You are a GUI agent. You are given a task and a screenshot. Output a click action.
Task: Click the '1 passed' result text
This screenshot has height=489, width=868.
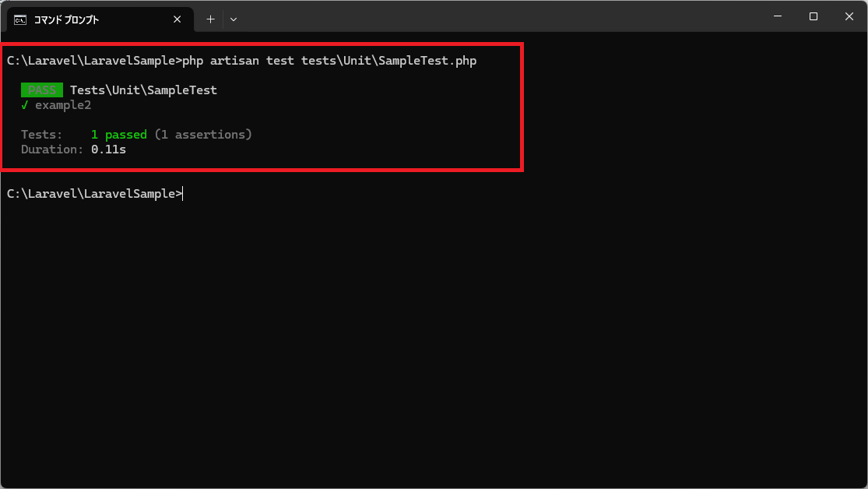118,135
